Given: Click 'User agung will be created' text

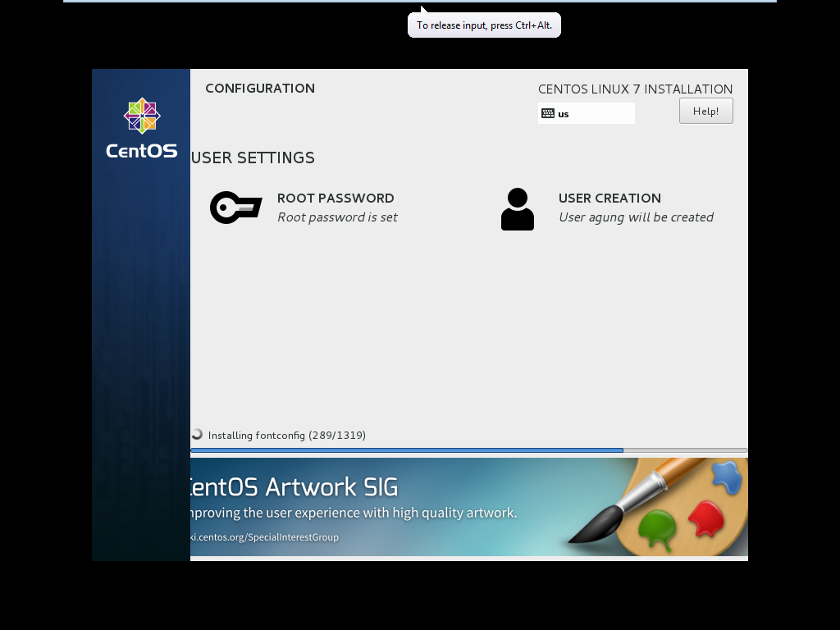Looking at the screenshot, I should (636, 217).
